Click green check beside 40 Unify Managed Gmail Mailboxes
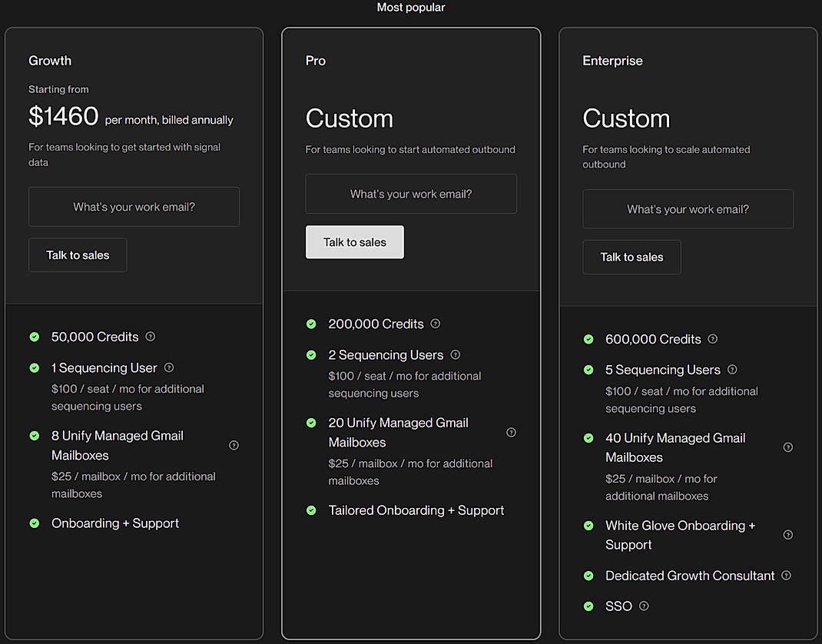This screenshot has width=822, height=644. (x=588, y=438)
